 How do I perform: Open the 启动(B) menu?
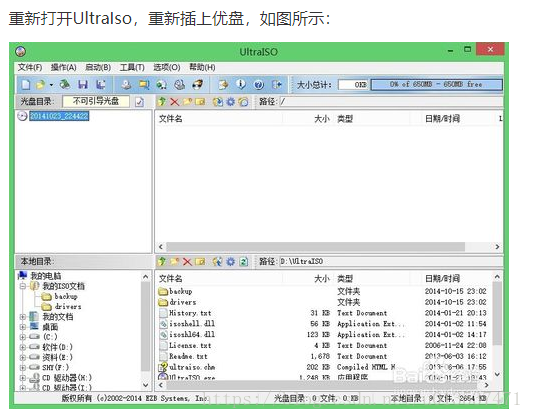click(x=98, y=67)
